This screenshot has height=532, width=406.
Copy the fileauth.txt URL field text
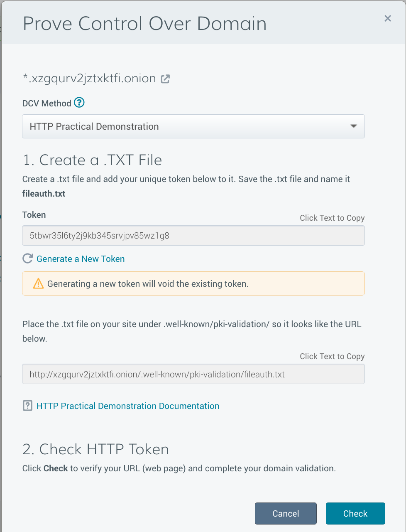point(193,374)
